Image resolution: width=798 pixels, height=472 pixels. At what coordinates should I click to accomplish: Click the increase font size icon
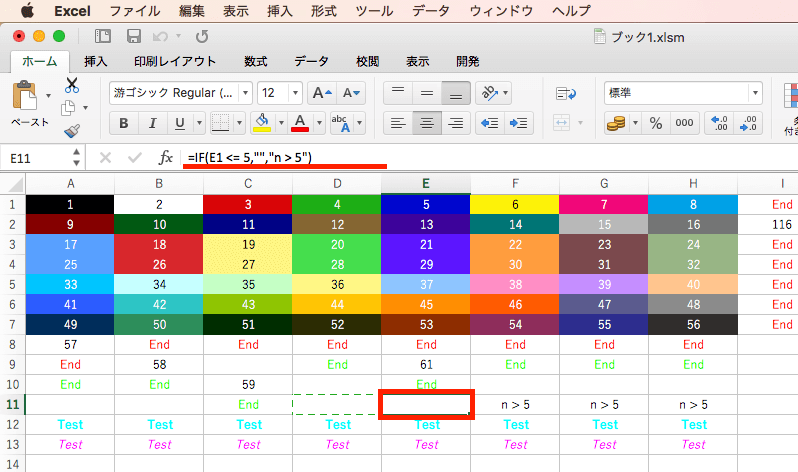tap(322, 93)
